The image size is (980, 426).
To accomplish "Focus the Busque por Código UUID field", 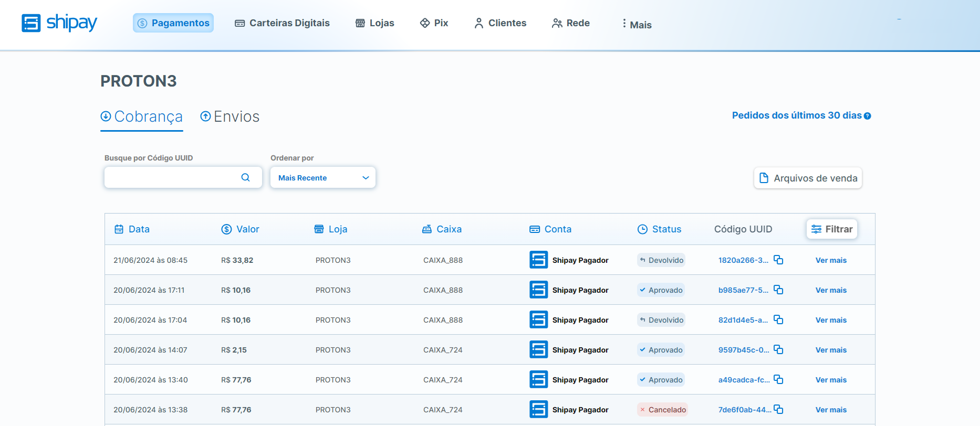I will [x=183, y=177].
